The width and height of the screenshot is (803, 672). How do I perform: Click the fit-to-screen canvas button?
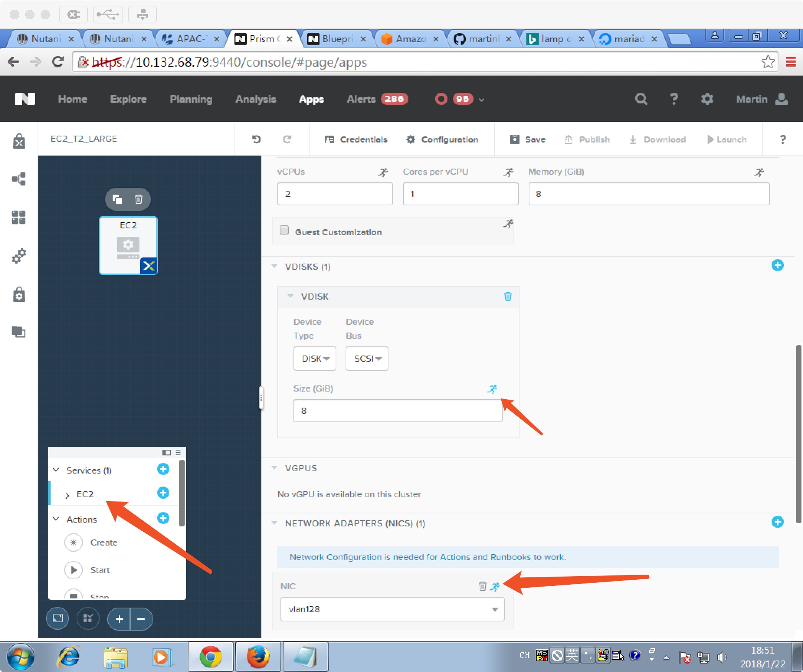click(x=58, y=618)
